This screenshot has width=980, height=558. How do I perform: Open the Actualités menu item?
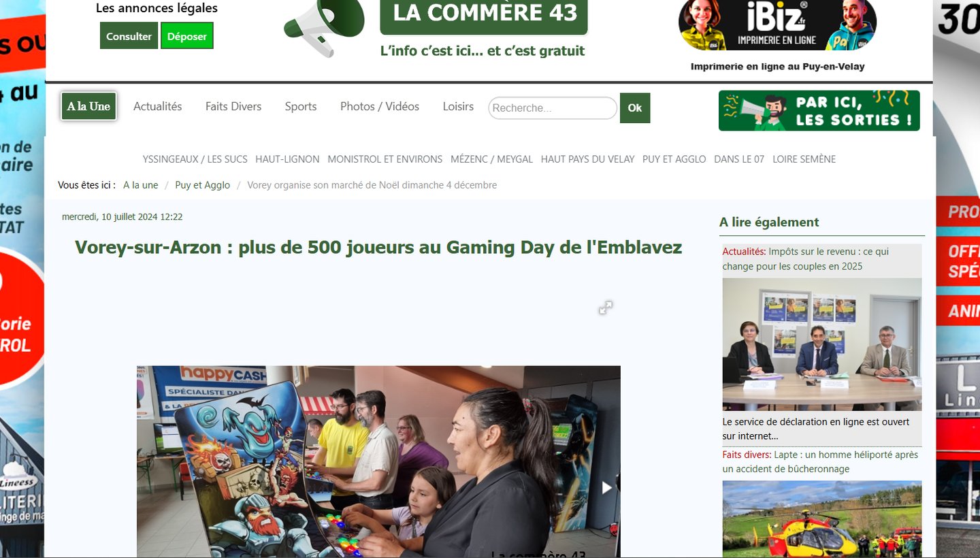coord(158,106)
